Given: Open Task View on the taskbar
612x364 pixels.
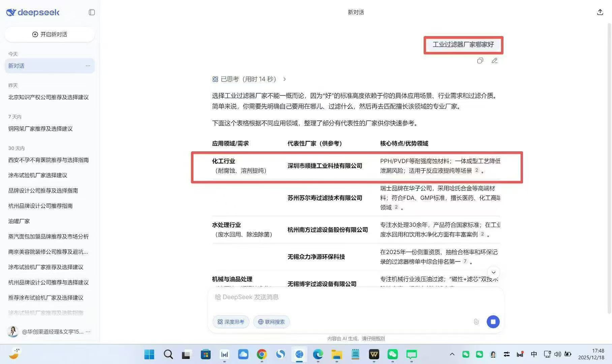Looking at the screenshot, I should (x=186, y=354).
